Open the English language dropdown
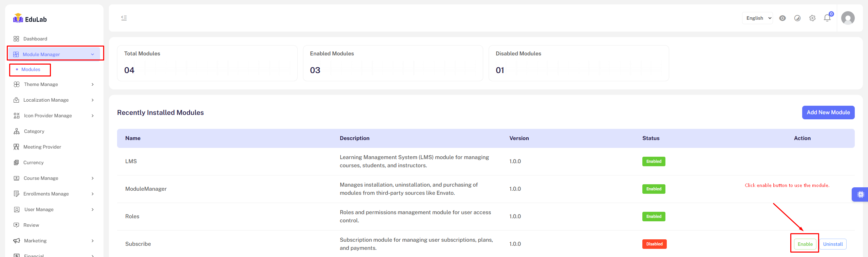Image resolution: width=868 pixels, height=257 pixels. 757,18
